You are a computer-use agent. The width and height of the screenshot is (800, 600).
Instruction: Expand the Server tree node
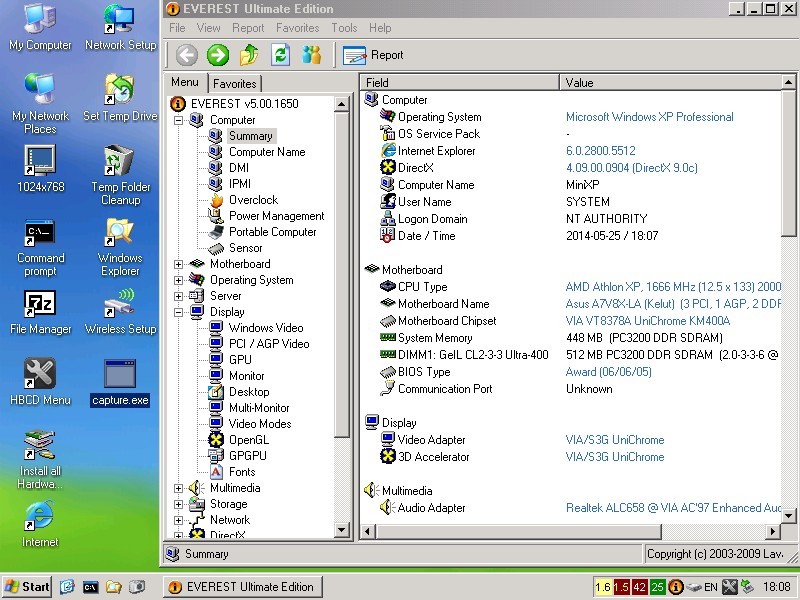[x=178, y=296]
